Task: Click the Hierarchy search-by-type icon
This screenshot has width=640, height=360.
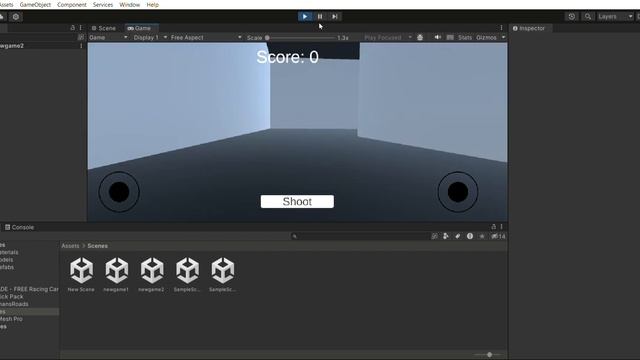Action: [x=81, y=38]
